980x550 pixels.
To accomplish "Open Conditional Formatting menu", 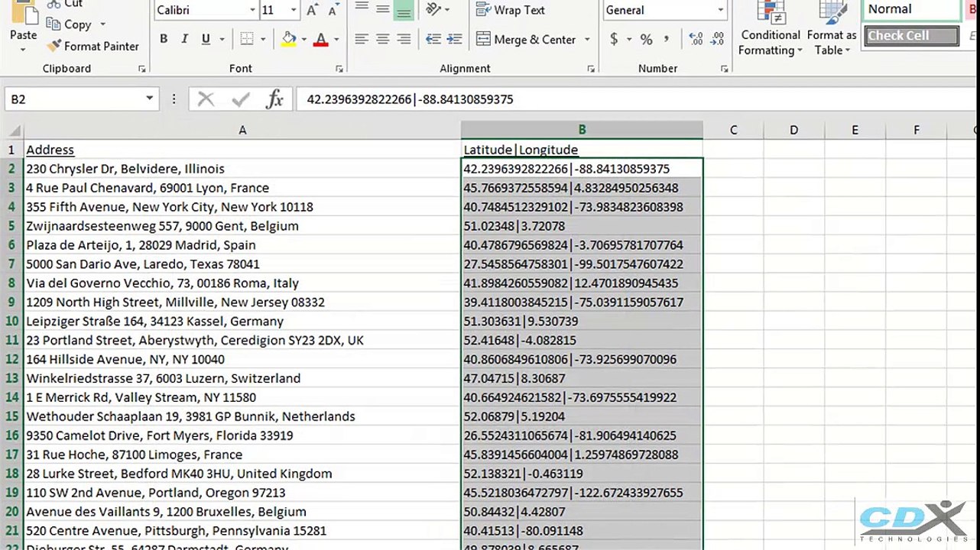I will click(771, 31).
